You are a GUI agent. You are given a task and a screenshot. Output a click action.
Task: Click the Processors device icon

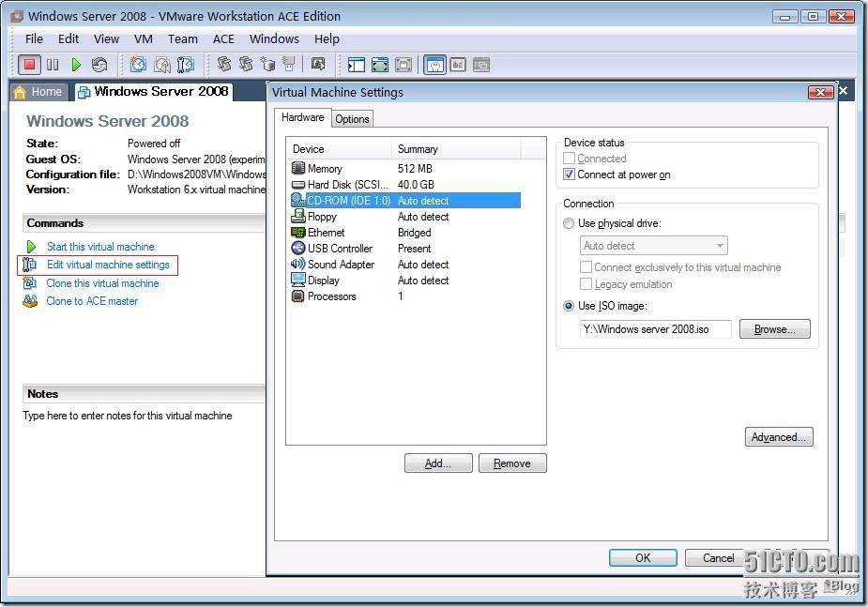pyautogui.click(x=297, y=296)
